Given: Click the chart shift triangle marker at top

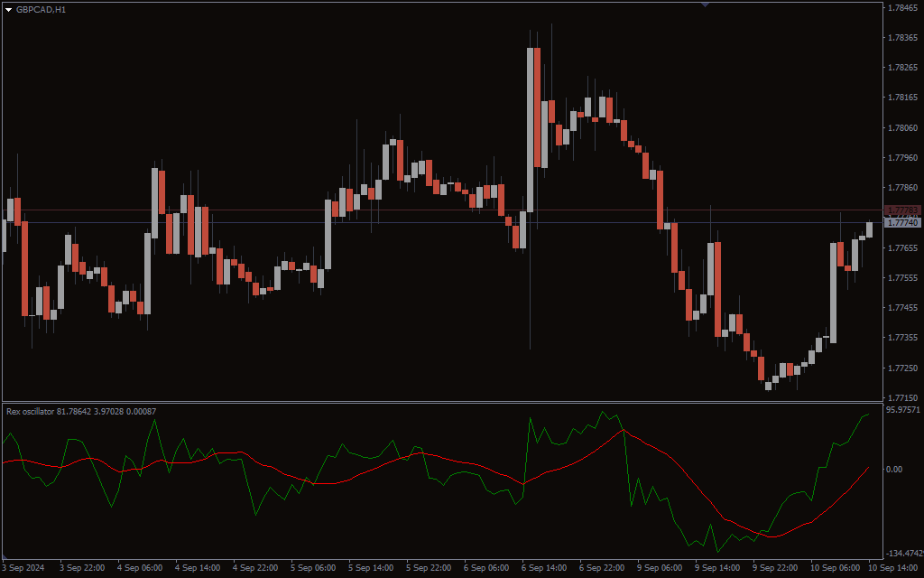Looking at the screenshot, I should point(705,5).
